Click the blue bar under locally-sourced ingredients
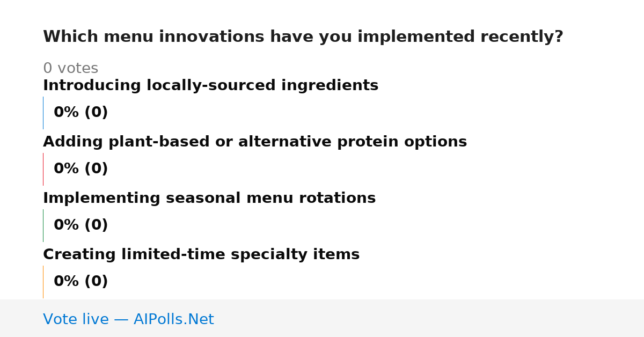 [x=43, y=113]
